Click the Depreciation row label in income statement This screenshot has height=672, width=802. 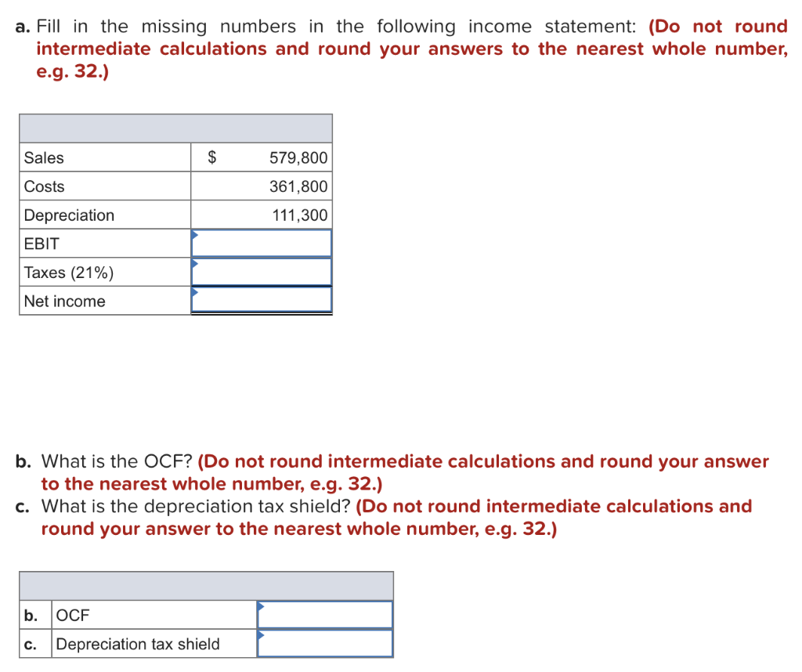[69, 215]
